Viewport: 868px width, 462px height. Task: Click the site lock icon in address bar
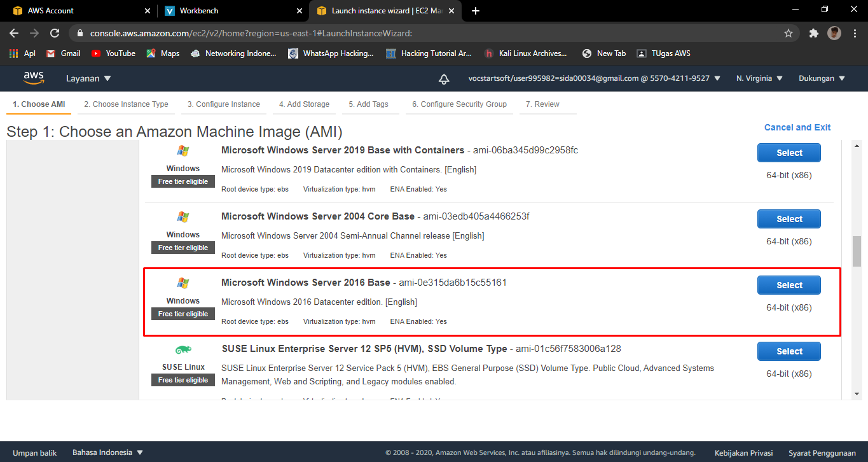pyautogui.click(x=79, y=33)
